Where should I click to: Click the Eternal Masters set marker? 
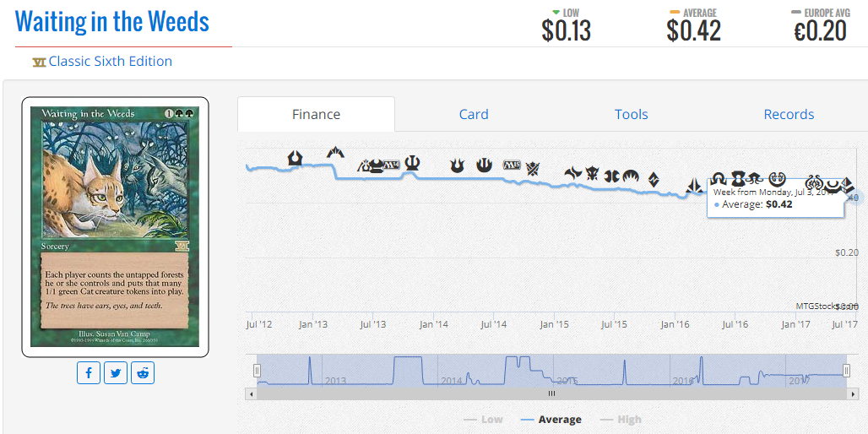(x=738, y=178)
